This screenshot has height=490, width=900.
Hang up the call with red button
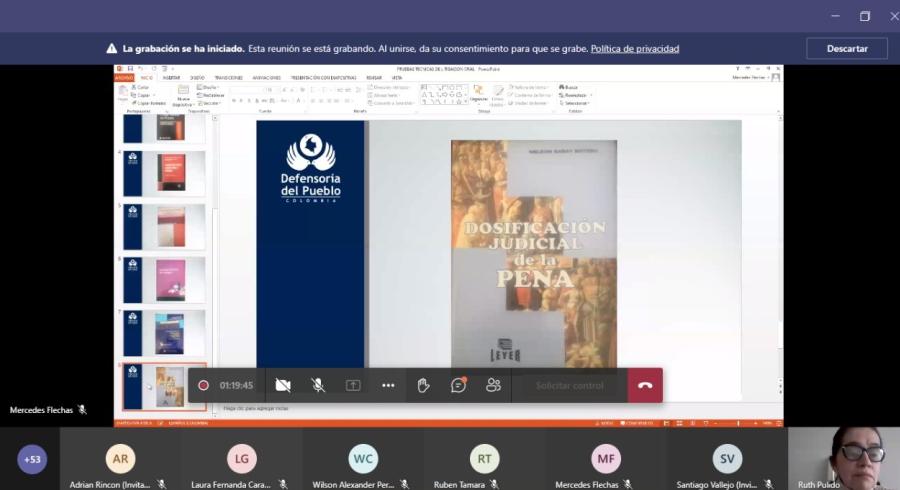pos(645,385)
